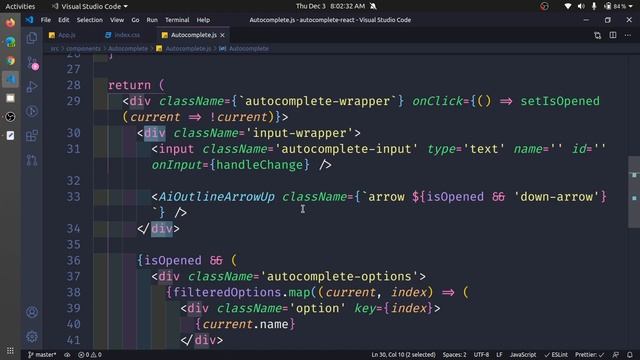The width and height of the screenshot is (640, 360).
Task: Launch Firefox from the dock
Action: coord(10,22)
